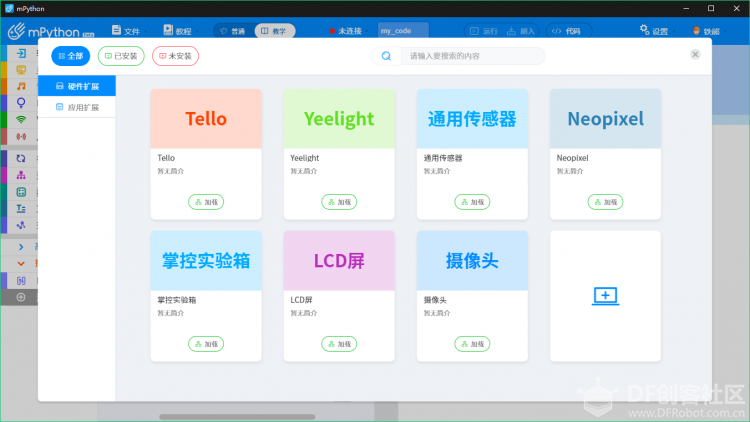Switch to 普通 normal mode
The image size is (750, 422).
coord(233,31)
